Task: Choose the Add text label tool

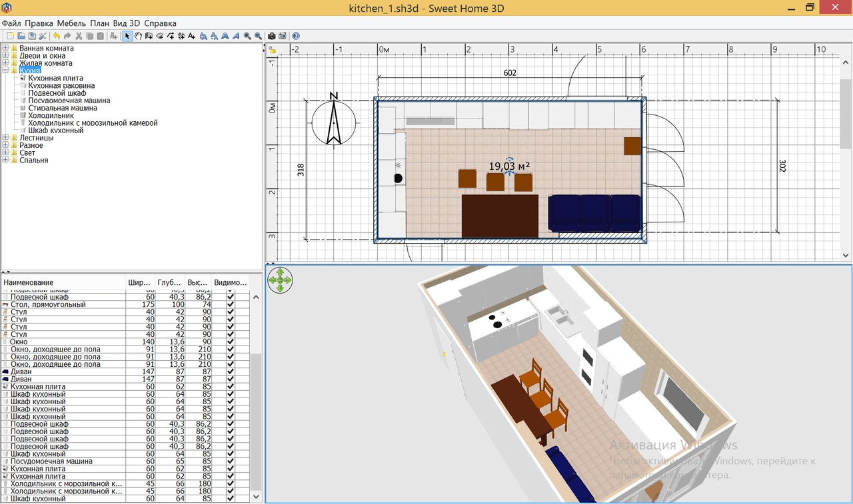Action: click(192, 36)
